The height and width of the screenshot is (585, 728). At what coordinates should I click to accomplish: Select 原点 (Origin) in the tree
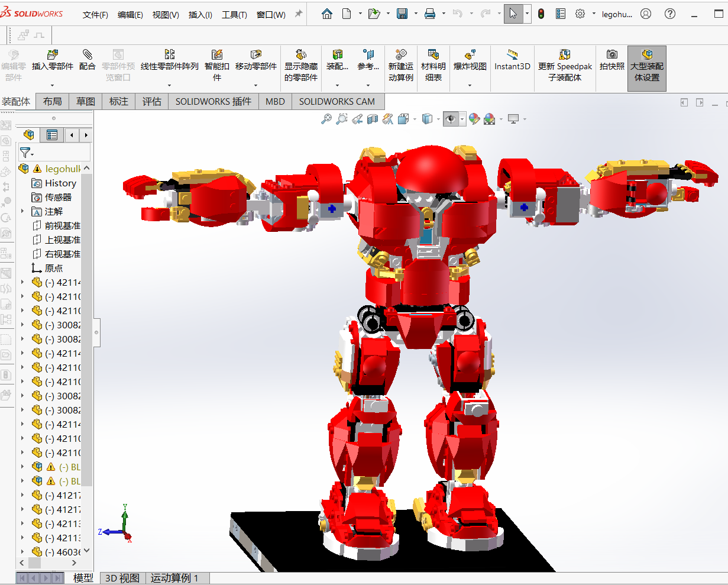click(x=47, y=268)
